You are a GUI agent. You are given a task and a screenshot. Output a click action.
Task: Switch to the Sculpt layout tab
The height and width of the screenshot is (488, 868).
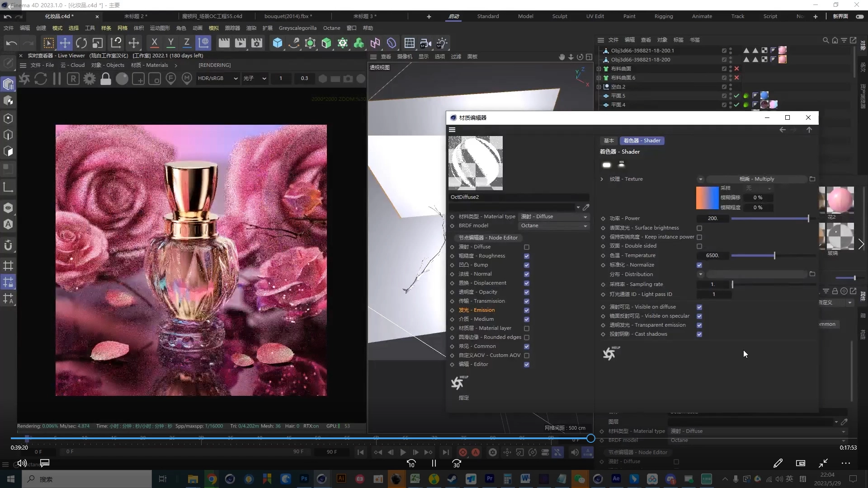click(x=559, y=16)
